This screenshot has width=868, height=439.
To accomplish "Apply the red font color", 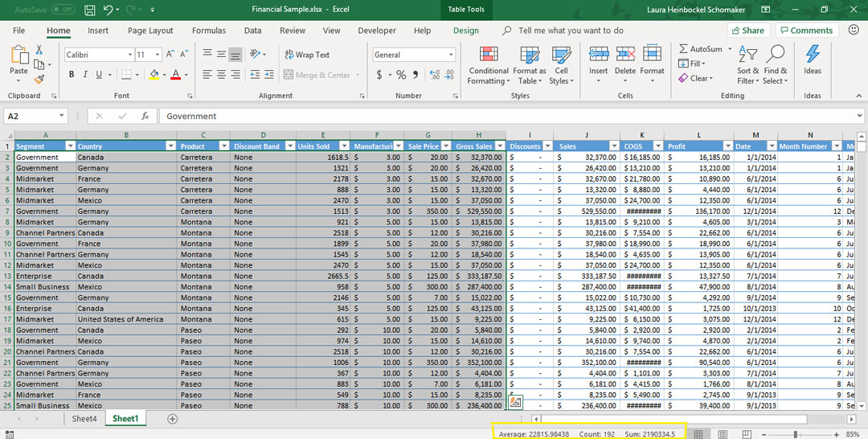I will point(175,74).
